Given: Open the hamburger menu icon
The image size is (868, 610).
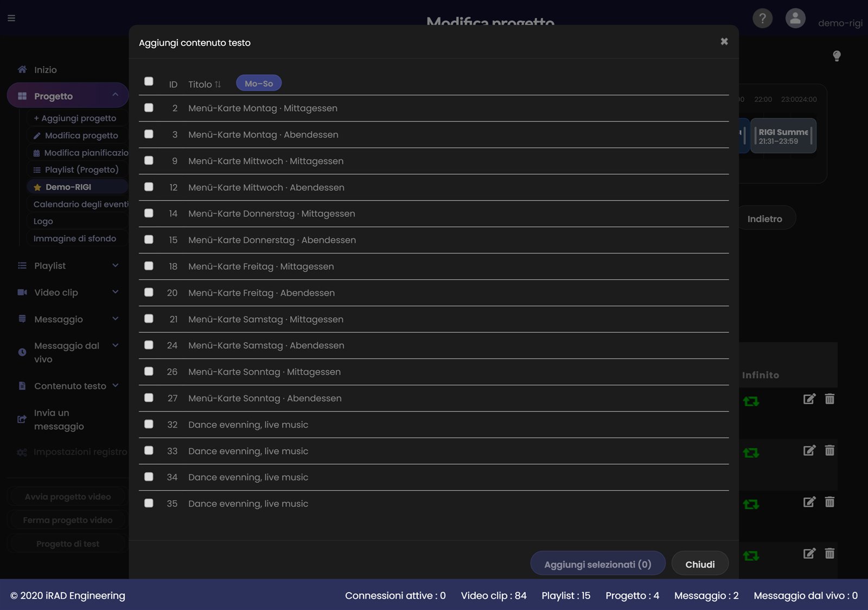Looking at the screenshot, I should [x=11, y=18].
